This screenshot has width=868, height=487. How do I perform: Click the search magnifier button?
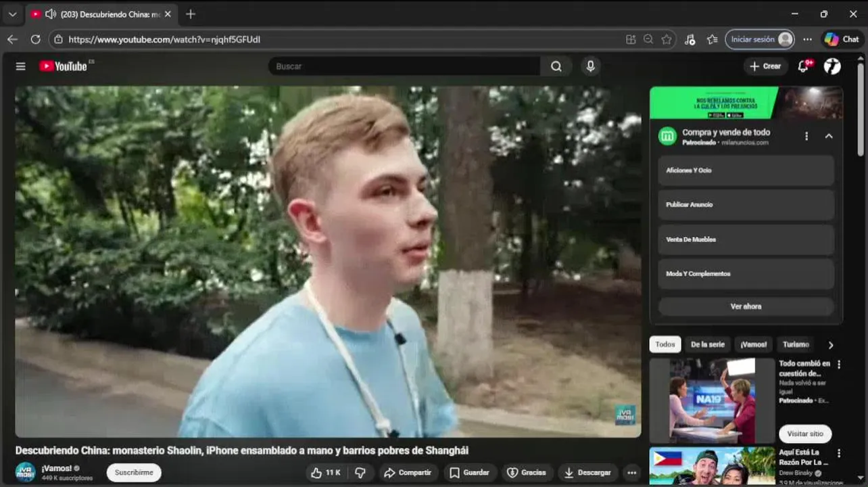pos(556,66)
